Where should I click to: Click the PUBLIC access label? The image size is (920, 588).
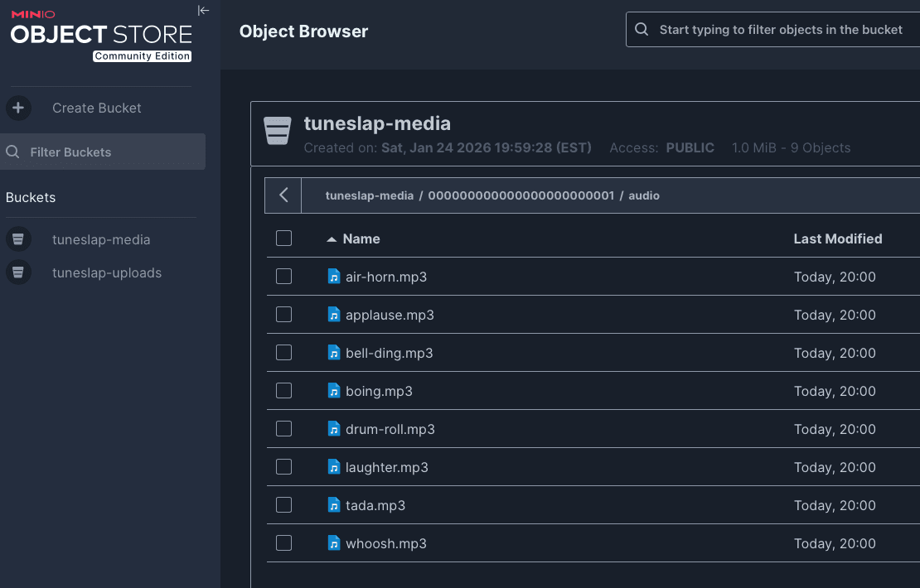690,147
